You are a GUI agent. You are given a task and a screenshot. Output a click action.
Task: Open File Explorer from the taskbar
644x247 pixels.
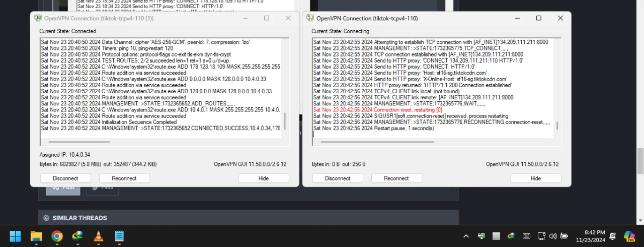(x=36, y=236)
